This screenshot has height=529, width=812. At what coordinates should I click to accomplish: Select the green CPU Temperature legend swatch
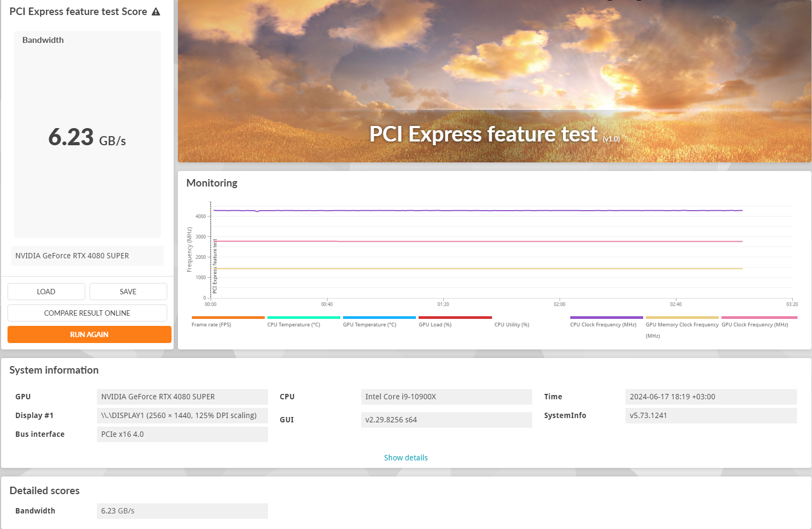[304, 317]
